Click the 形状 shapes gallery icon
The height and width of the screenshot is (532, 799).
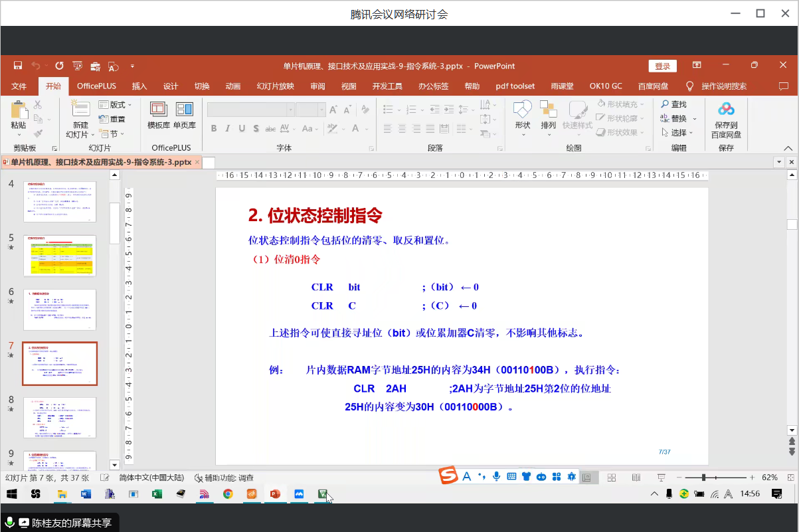(523, 110)
